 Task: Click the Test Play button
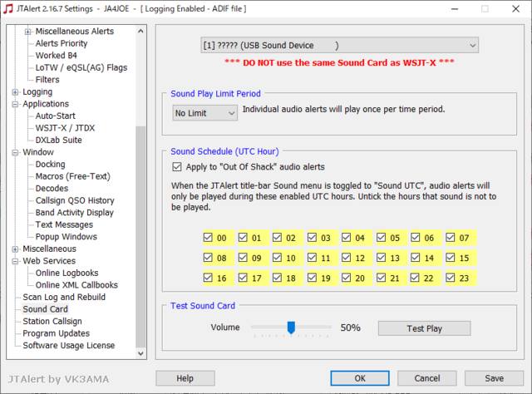(x=425, y=328)
